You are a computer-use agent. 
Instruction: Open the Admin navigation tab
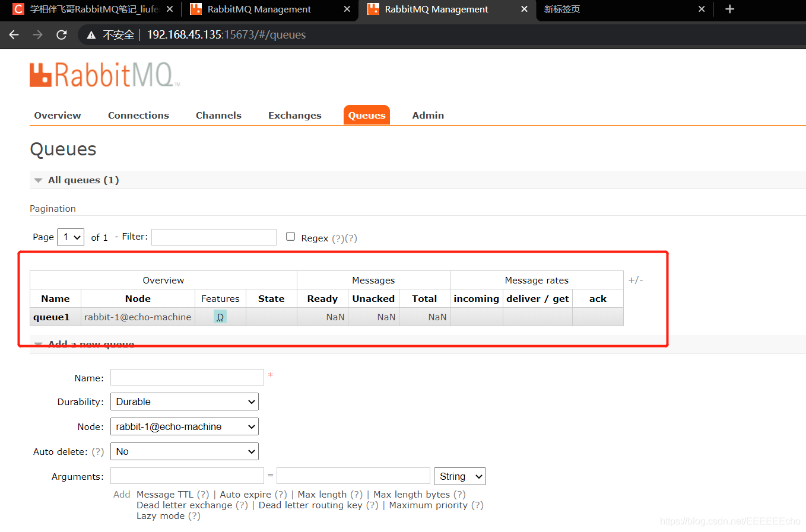point(428,115)
